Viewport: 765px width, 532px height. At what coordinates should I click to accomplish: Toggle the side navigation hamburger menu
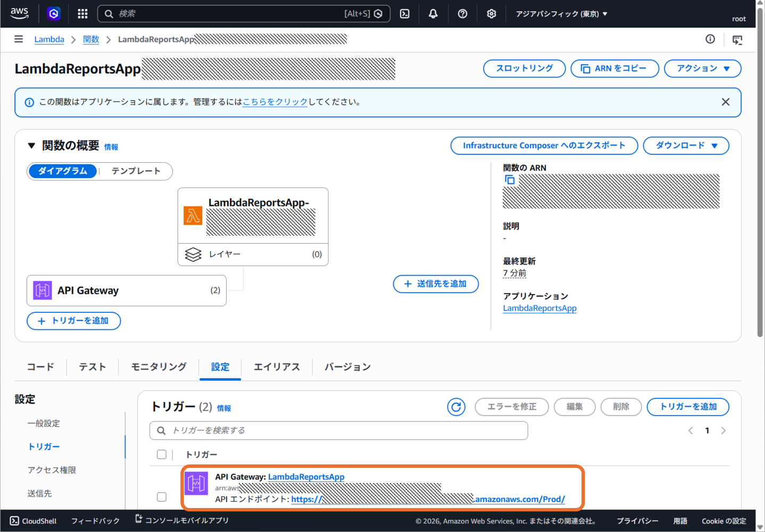(19, 39)
